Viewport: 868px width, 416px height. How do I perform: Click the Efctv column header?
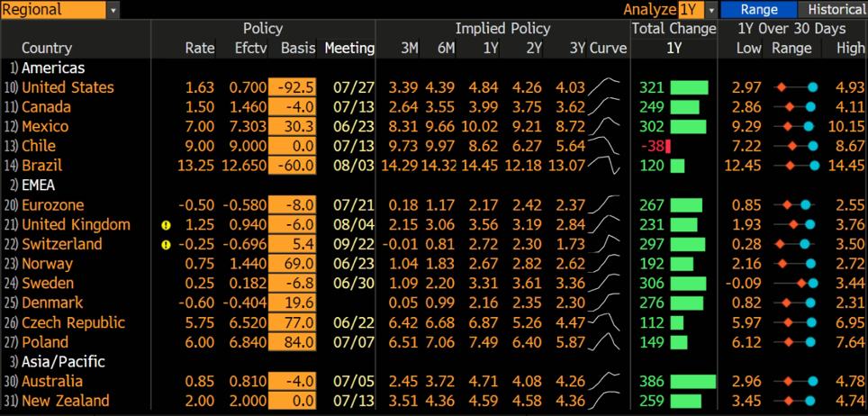(251, 49)
